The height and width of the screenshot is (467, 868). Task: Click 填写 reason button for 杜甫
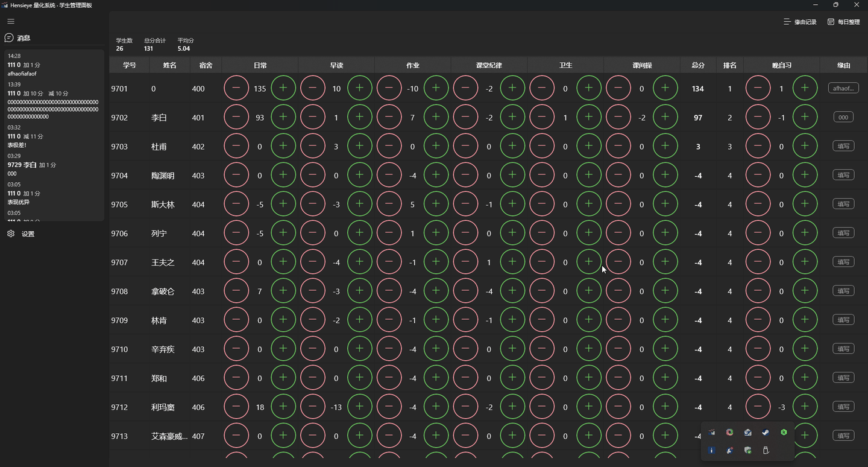pyautogui.click(x=843, y=146)
